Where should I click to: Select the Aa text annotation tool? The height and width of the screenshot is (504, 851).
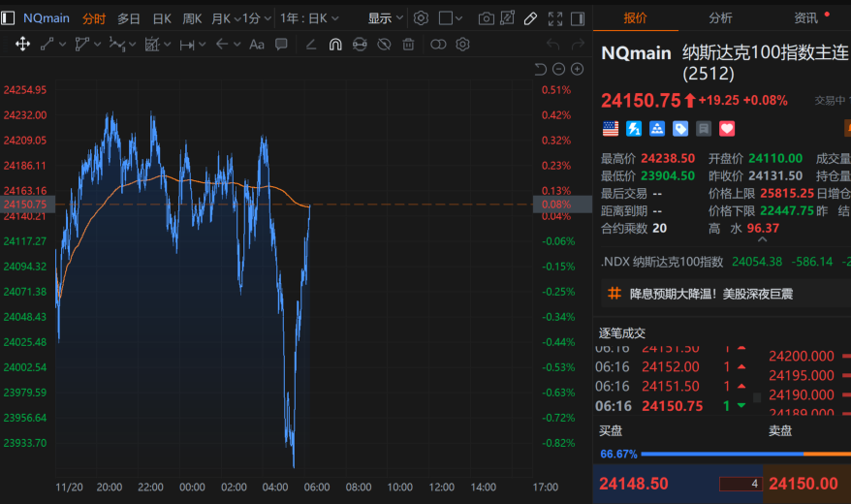(257, 45)
